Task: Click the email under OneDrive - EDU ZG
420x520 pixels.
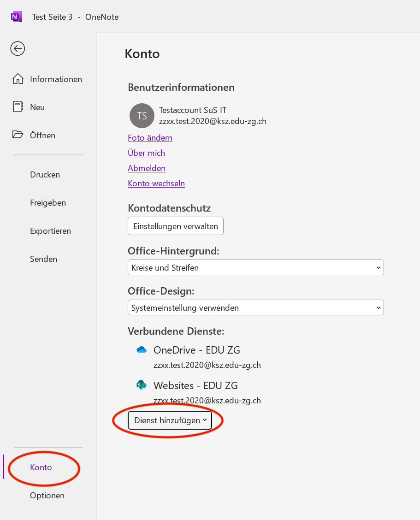Action: (207, 365)
